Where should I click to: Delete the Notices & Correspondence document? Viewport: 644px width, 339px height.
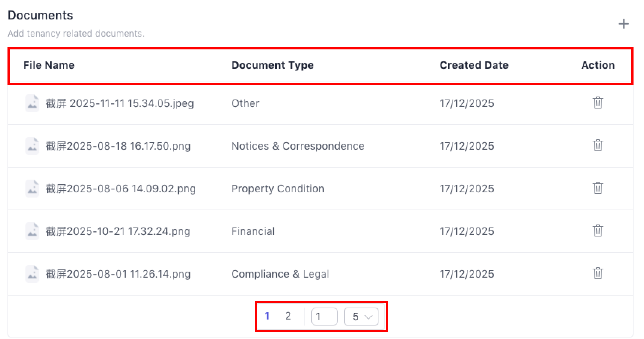598,145
